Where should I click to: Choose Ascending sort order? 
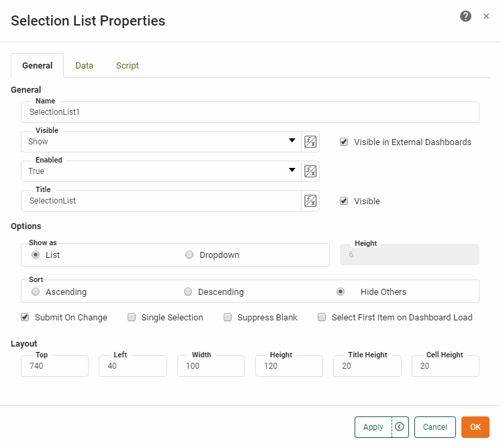(36, 292)
